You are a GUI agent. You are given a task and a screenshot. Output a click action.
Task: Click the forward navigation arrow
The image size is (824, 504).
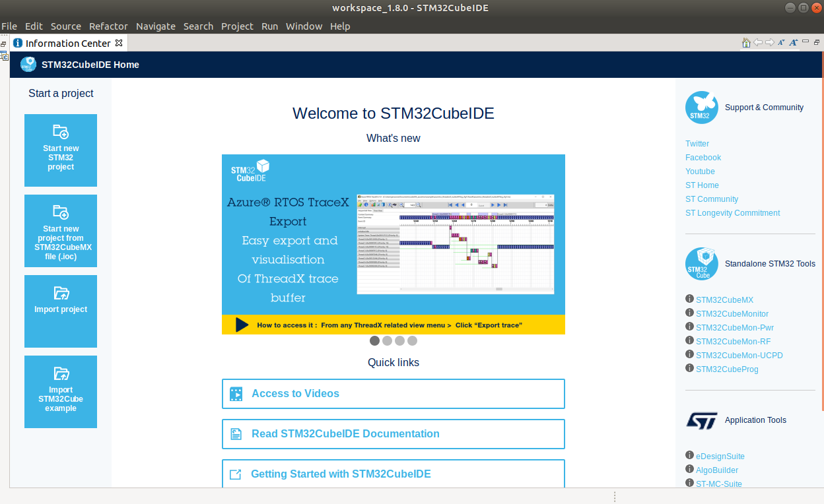pos(769,42)
